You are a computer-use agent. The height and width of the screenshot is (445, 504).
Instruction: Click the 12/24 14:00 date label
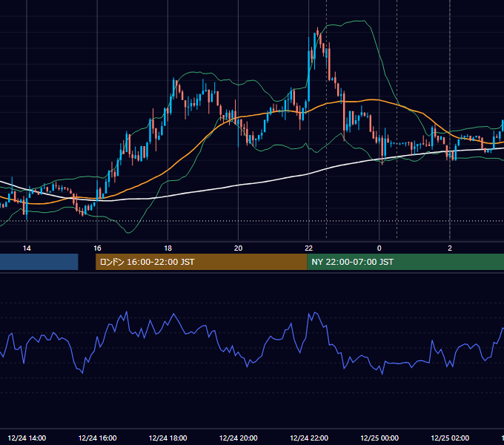tap(27, 438)
